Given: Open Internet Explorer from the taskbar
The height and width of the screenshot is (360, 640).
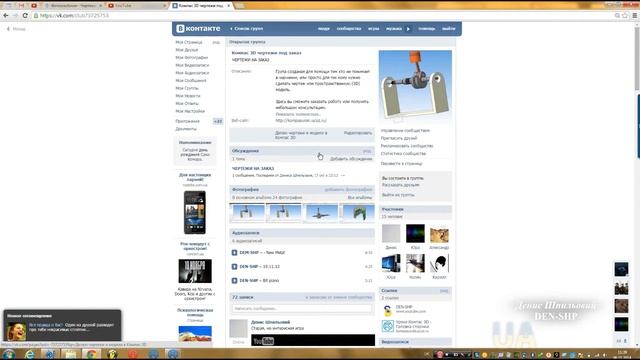Looking at the screenshot, I should (29, 354).
